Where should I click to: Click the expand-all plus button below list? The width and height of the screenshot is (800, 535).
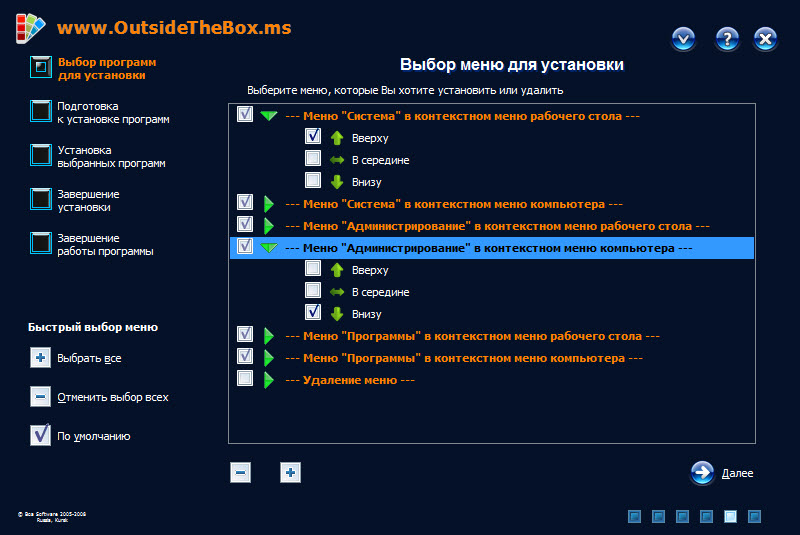(290, 473)
